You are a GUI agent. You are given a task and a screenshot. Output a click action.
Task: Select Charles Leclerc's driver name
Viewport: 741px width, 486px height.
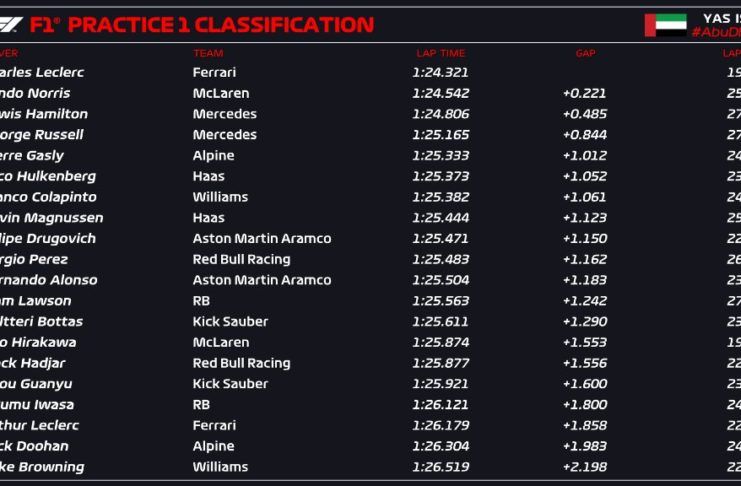click(40, 72)
